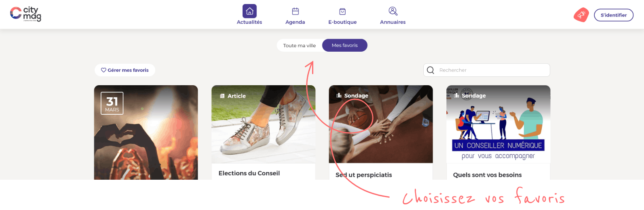
Task: Select the Mes favoris toggle
Action: [x=345, y=45]
